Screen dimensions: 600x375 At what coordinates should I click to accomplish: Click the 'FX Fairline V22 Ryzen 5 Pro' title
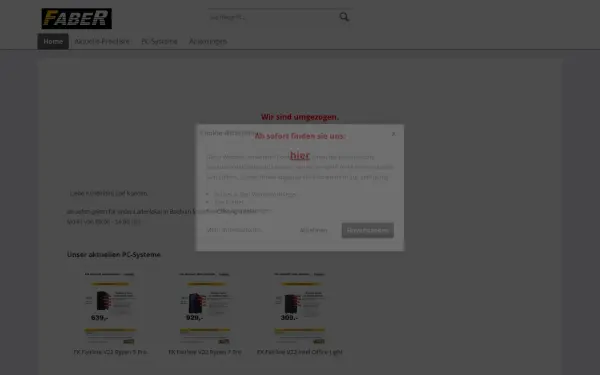110,352
